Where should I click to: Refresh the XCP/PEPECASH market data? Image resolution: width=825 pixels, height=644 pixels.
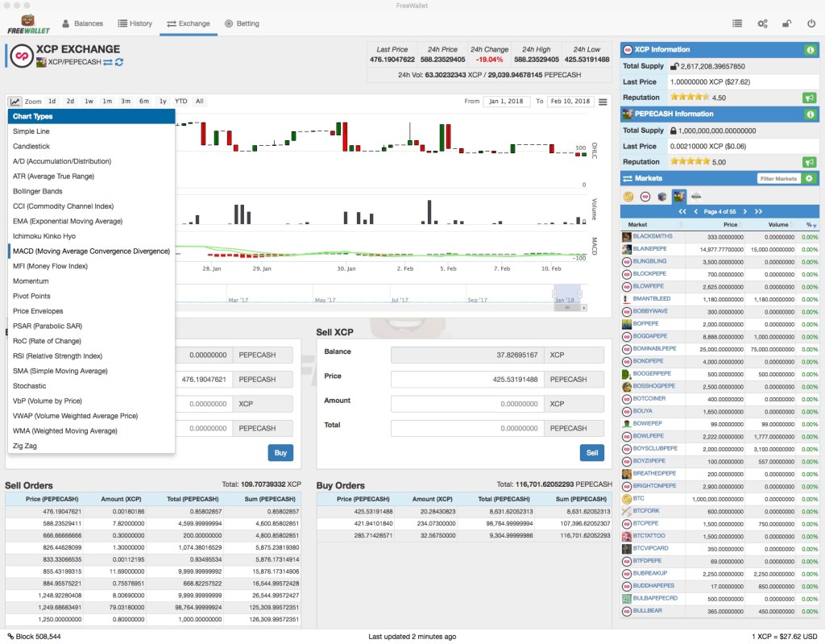pyautogui.click(x=118, y=62)
